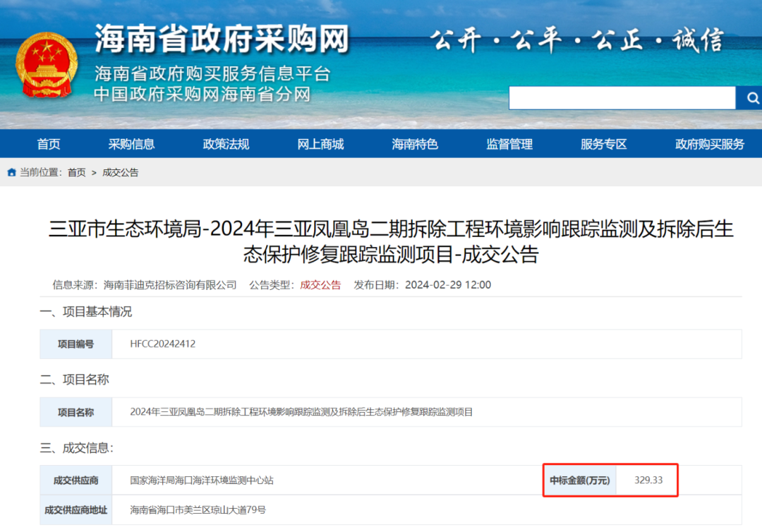This screenshot has height=532, width=762.
Task: Click the 成交公告 breadcrumb link
Action: (x=121, y=172)
